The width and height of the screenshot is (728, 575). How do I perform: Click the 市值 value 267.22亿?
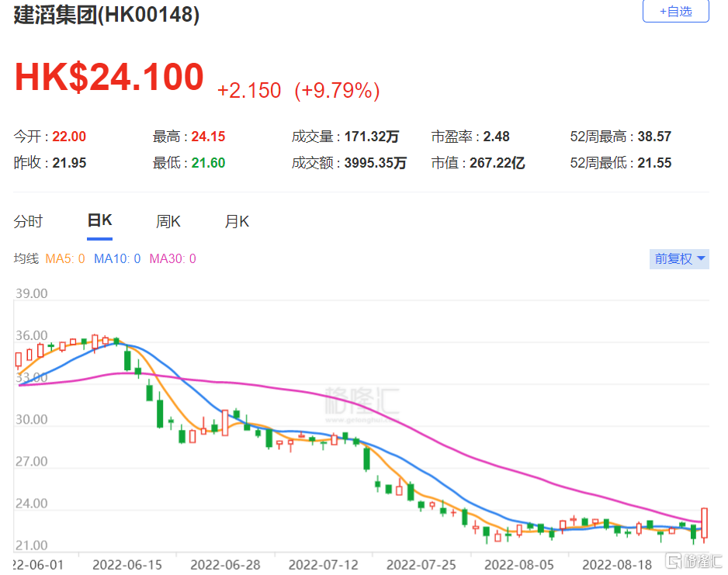point(497,163)
